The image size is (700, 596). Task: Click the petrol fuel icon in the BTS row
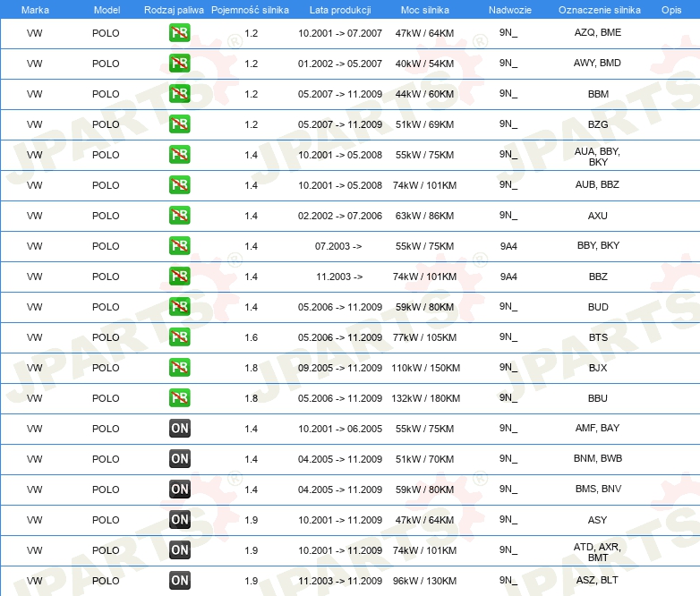click(x=179, y=337)
